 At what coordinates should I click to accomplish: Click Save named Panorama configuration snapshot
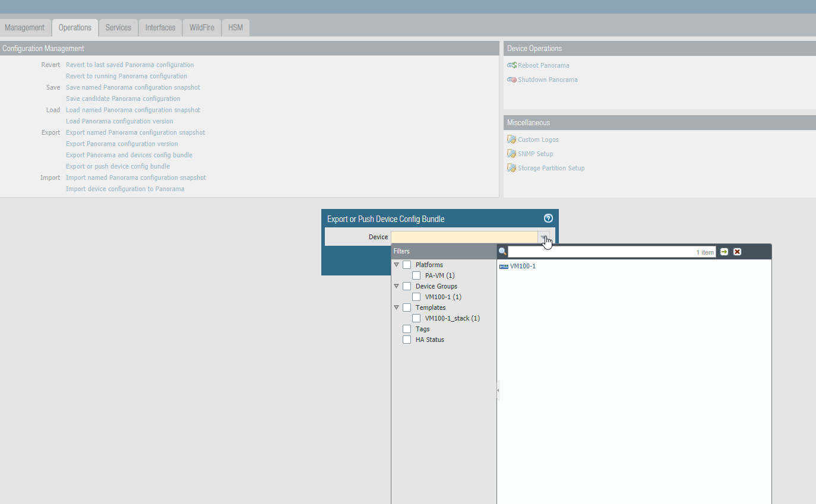(133, 87)
